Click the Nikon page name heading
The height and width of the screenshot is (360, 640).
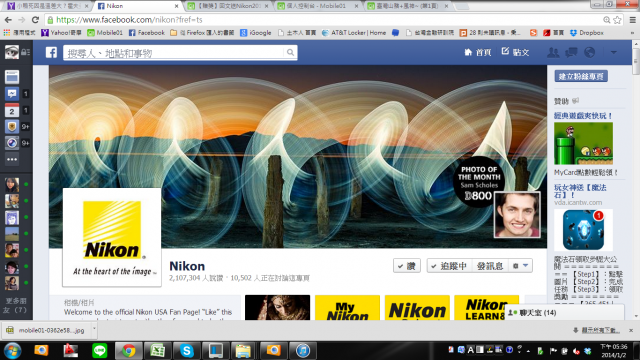tap(187, 266)
